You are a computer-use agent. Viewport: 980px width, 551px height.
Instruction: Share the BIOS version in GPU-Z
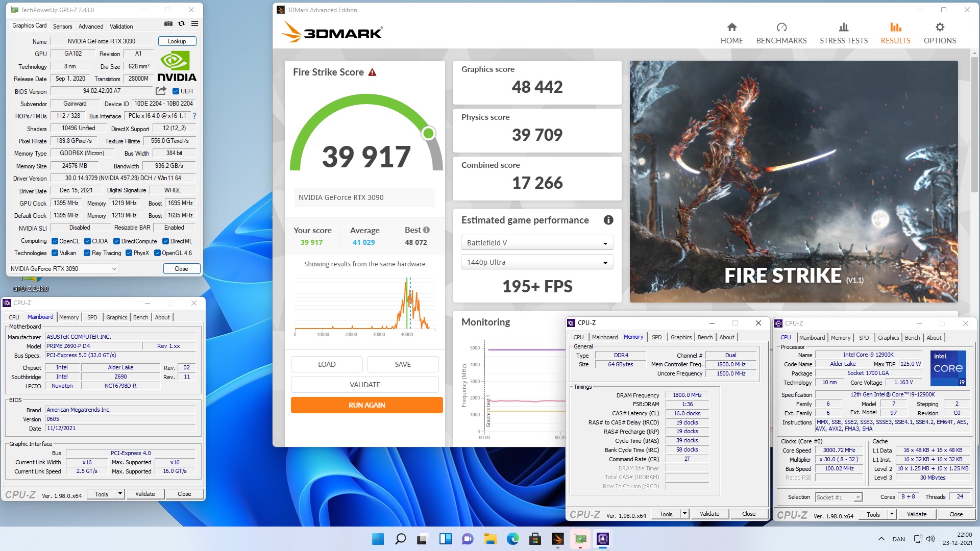pyautogui.click(x=161, y=91)
